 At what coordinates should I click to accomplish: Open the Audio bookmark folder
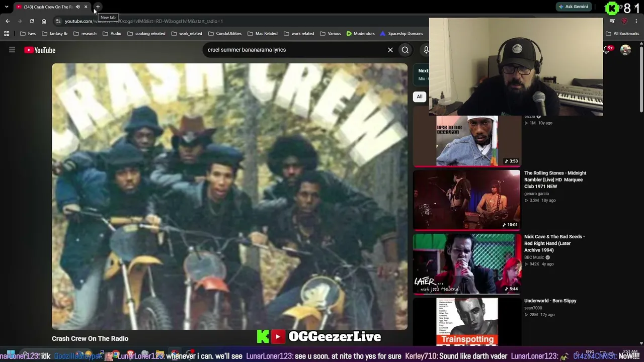[x=112, y=34]
